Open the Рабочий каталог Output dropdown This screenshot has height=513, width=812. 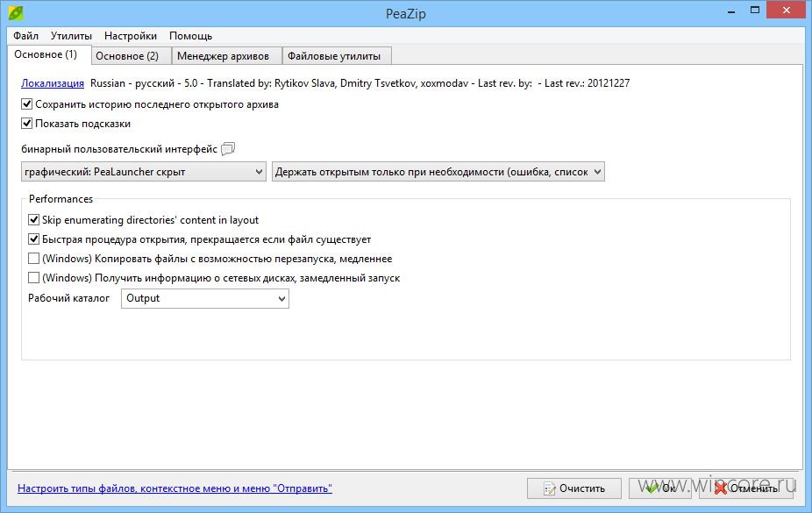pyautogui.click(x=205, y=299)
